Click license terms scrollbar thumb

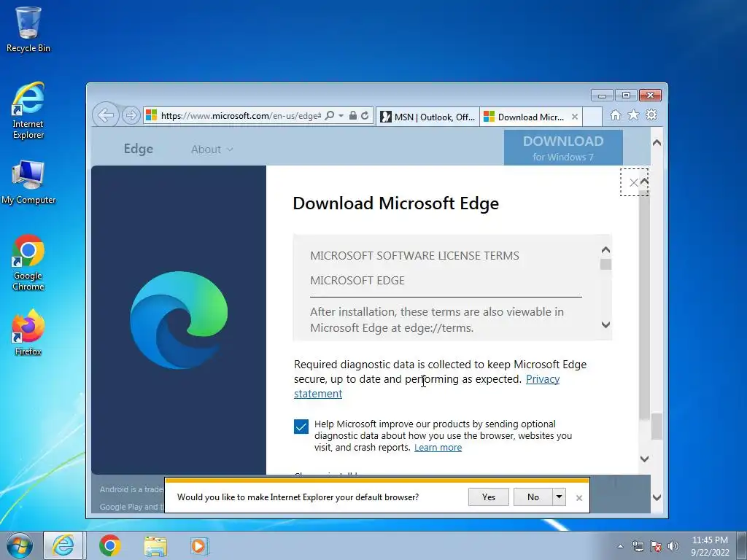pos(605,264)
